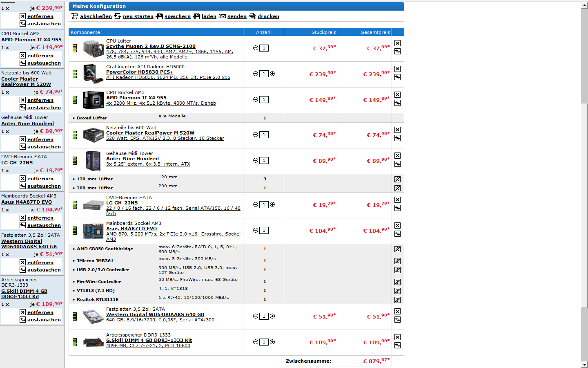Save configuration via 'speichern'

(x=178, y=16)
